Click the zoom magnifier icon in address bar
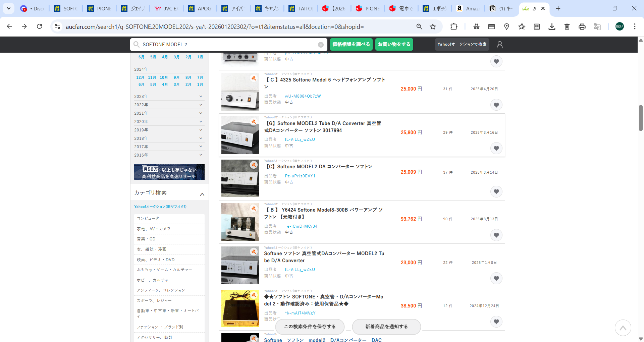This screenshot has height=342, width=644. click(419, 26)
